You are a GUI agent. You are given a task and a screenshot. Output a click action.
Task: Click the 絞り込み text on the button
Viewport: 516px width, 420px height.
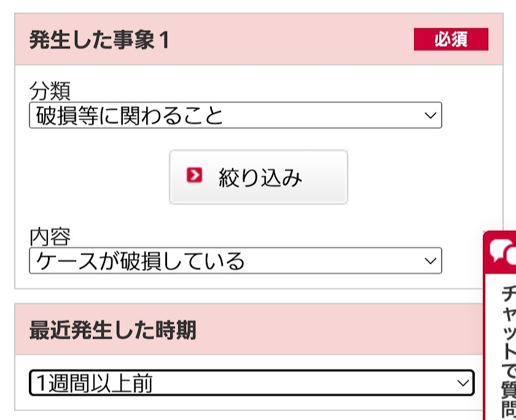260,177
